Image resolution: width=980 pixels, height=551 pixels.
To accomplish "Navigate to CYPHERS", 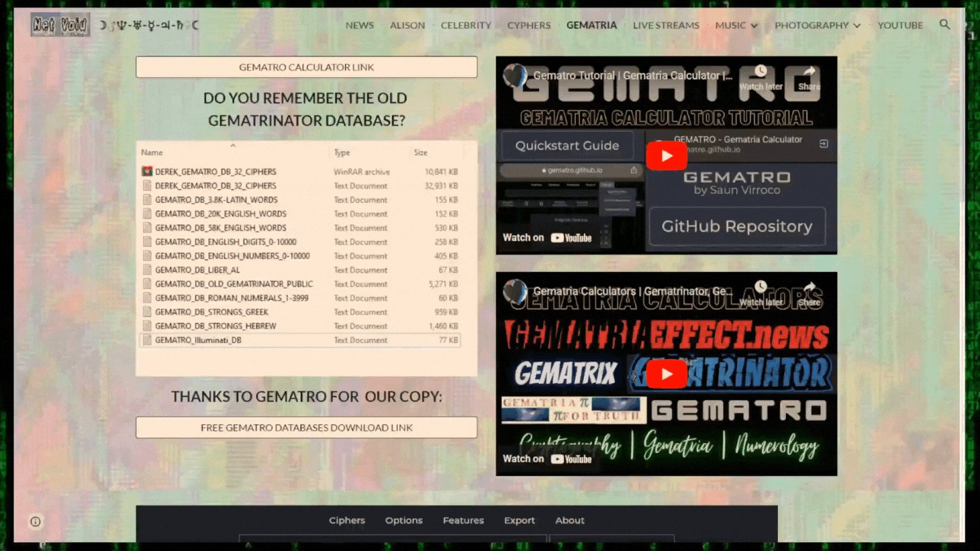I will 529,25.
